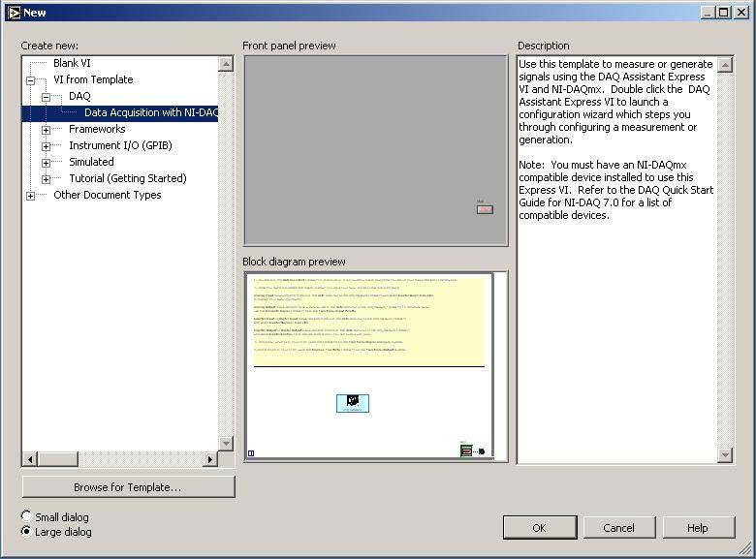The image size is (756, 559).
Task: Click inside the Description text box
Action: (x=616, y=260)
